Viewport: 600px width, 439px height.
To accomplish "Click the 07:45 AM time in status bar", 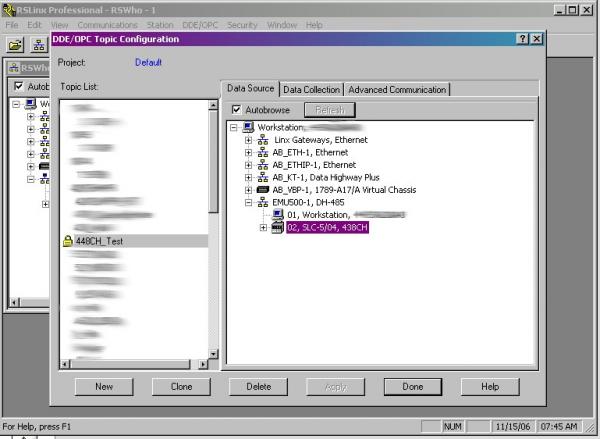I will (x=559, y=426).
